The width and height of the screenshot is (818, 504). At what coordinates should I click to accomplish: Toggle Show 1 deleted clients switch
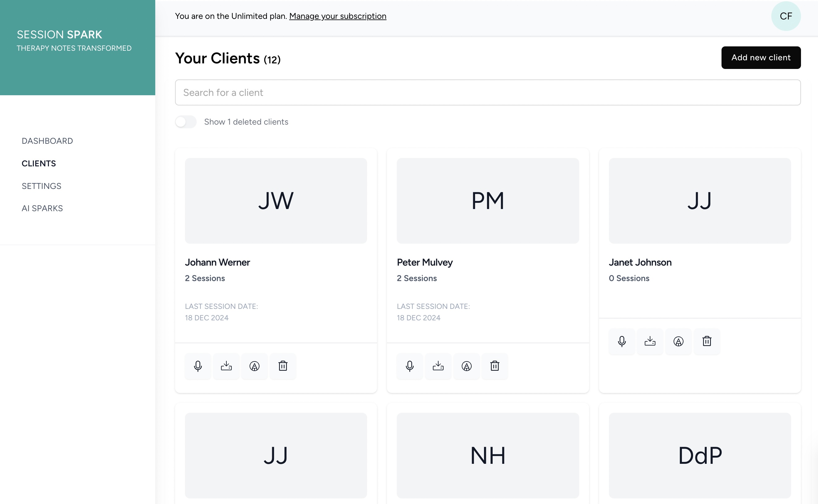point(186,122)
